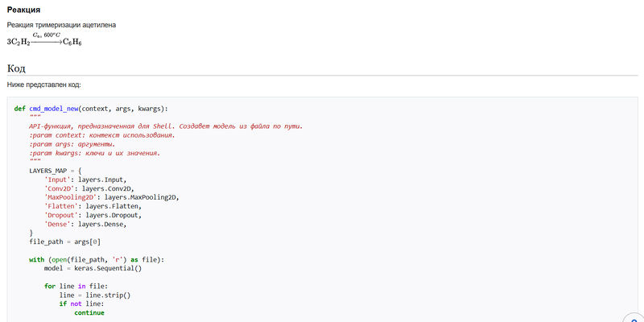The image size is (644, 322).
Task: Click the "LAYERS_MAP = {" code line
Action: pos(56,171)
